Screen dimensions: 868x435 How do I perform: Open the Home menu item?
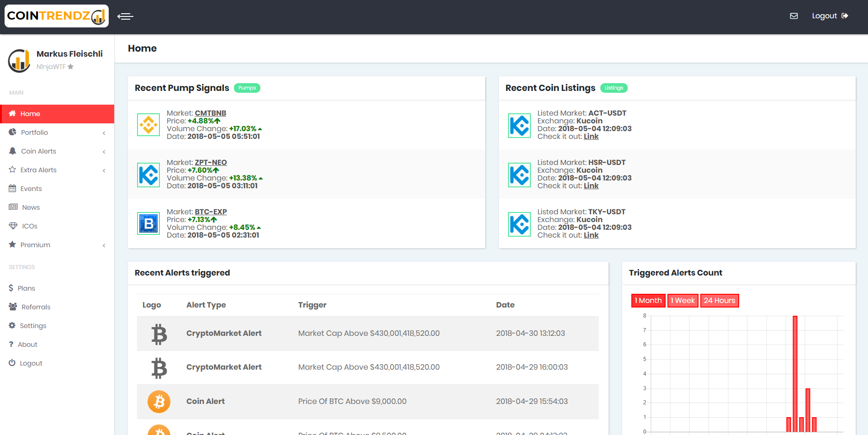pyautogui.click(x=57, y=114)
